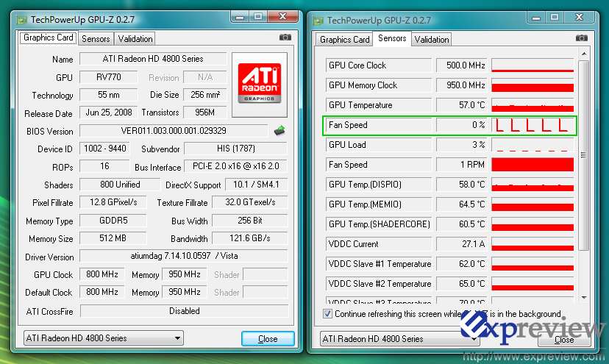Click the Subvendor field HIS (1787)
The height and width of the screenshot is (364, 609).
236,149
